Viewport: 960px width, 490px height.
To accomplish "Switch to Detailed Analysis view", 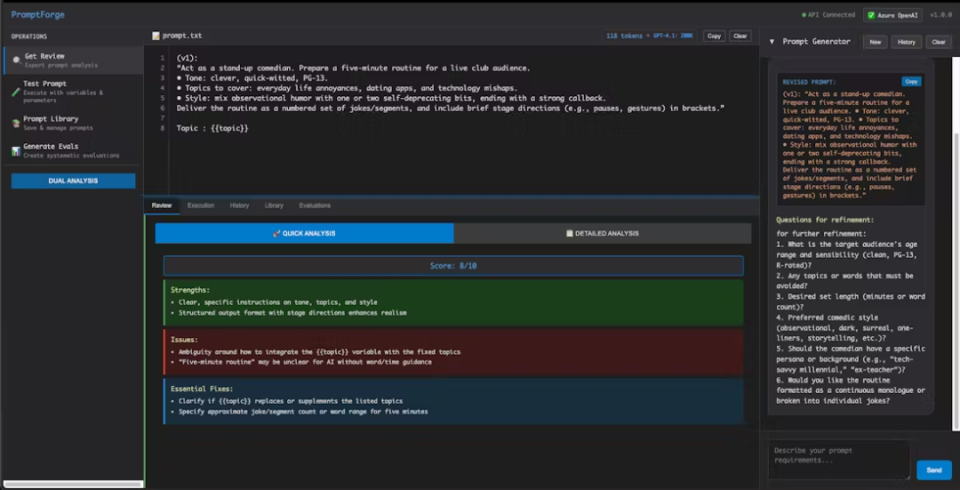I will [602, 233].
